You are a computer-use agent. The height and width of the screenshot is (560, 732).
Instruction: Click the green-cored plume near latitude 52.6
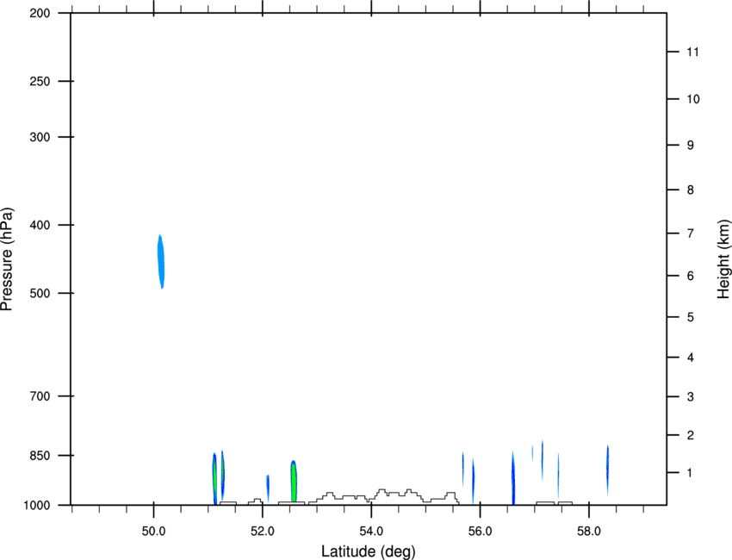coord(294,481)
